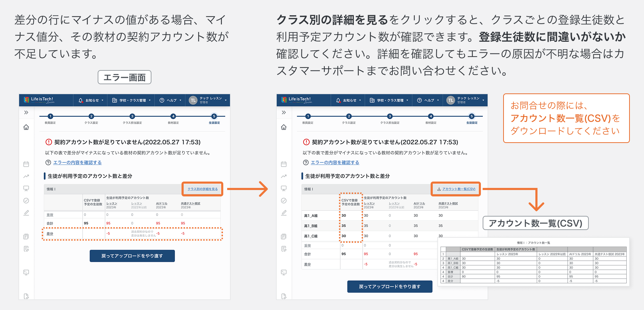Image resolution: width=644 pixels, height=310 pixels.
Task: Click the question-mark help icon in right screenshot body
Action: tap(306, 162)
